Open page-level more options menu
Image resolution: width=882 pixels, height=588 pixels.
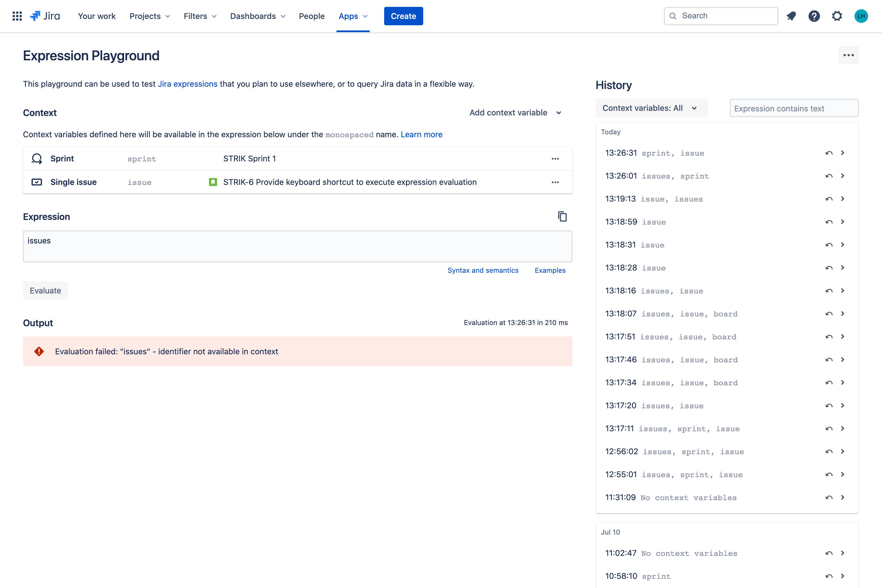[x=848, y=55]
